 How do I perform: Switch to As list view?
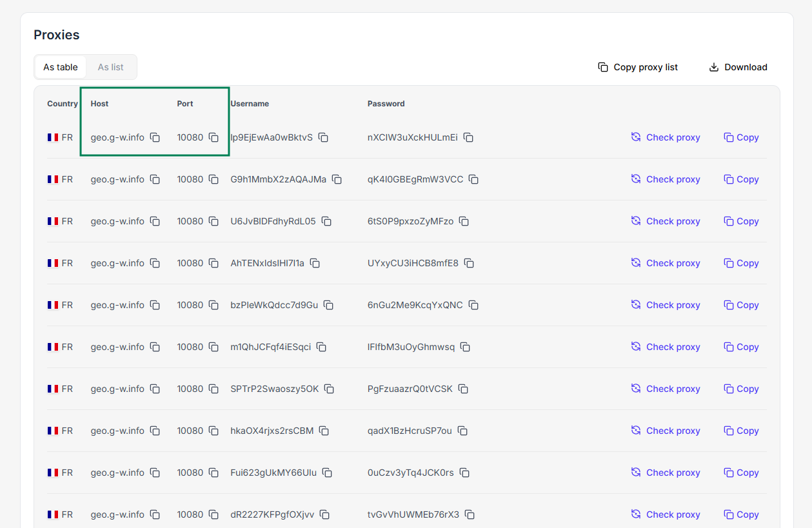pyautogui.click(x=111, y=67)
